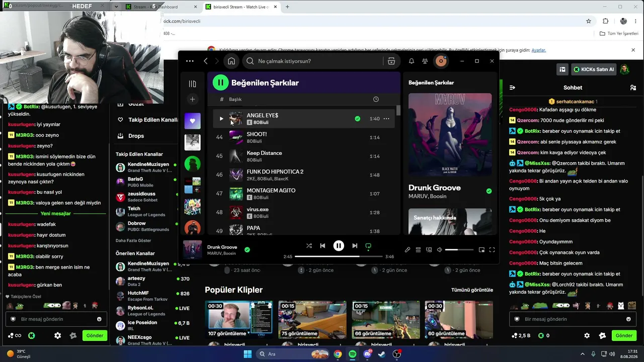Adjust the Spotify volume slider
The image size is (644, 362).
point(459,250)
